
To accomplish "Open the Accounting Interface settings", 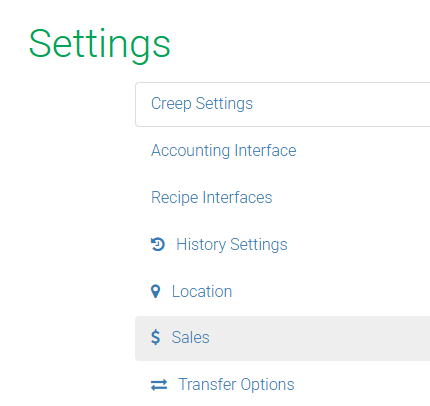I will (224, 150).
